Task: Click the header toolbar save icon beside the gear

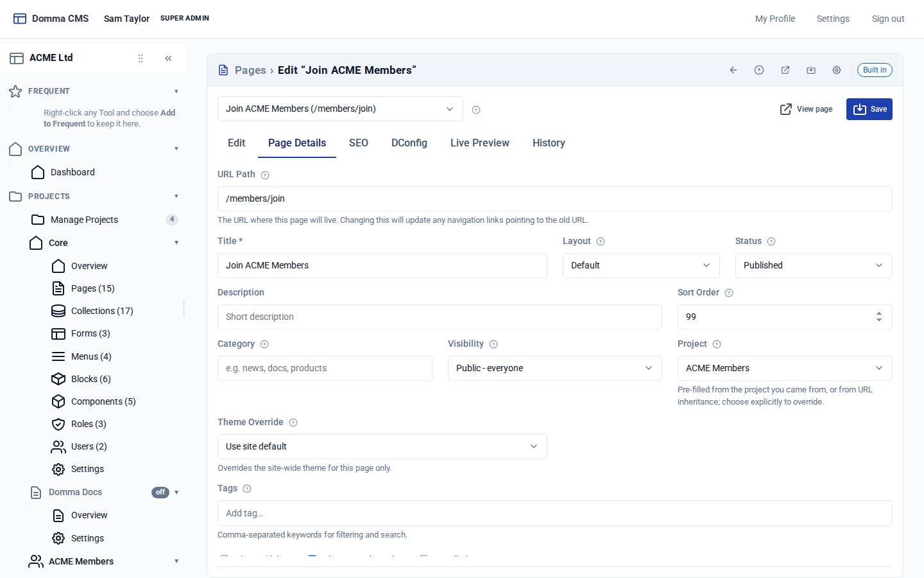Action: [811, 70]
